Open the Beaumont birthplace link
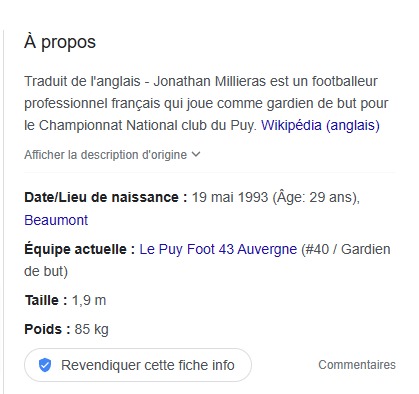The height and width of the screenshot is (394, 419). click(x=56, y=220)
